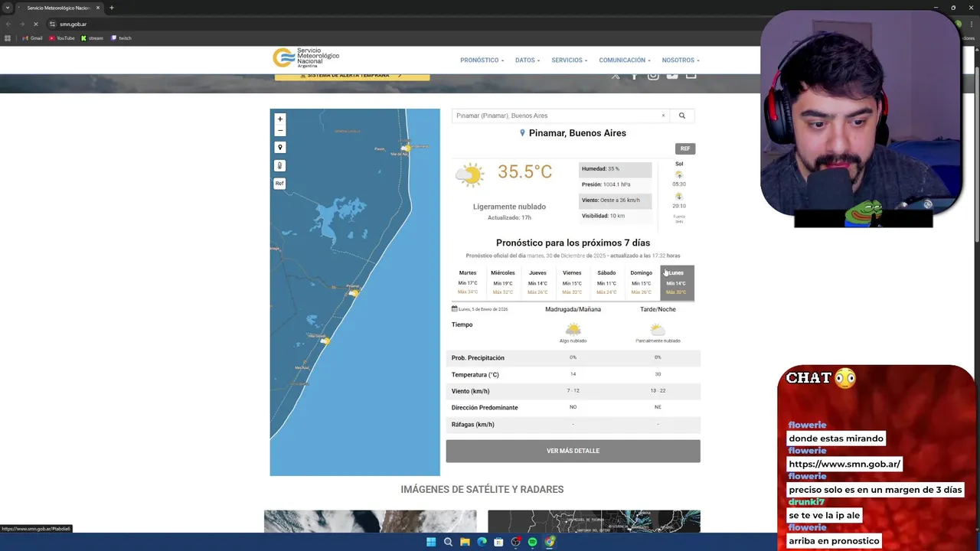Open File Explorer from taskbar
The height and width of the screenshot is (551, 980).
465,542
